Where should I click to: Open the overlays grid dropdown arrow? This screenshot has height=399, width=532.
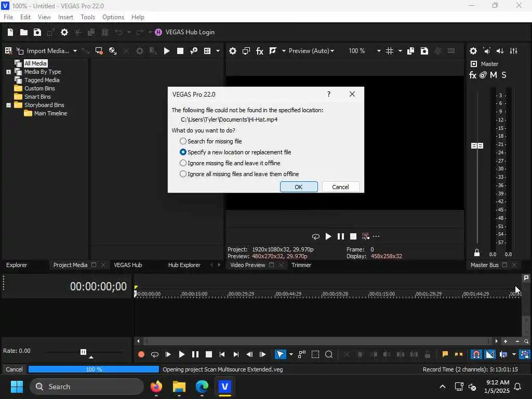[x=400, y=51]
